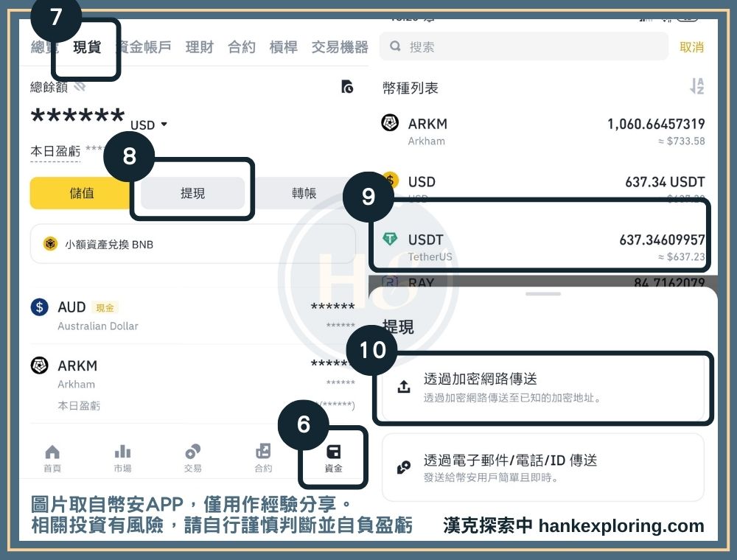Screen dimensions: 737x560
Task: Click USDT balance 637.34609957
Action: 662,240
